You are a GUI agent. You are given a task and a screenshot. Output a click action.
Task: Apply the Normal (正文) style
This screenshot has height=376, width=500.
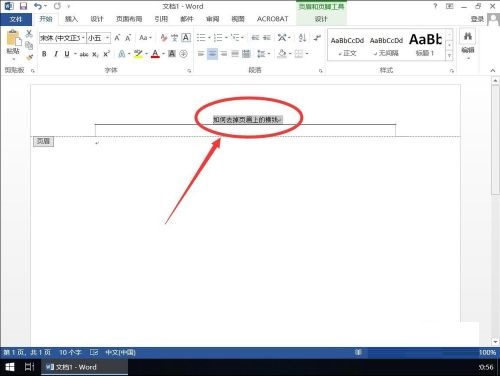pyautogui.click(x=347, y=46)
